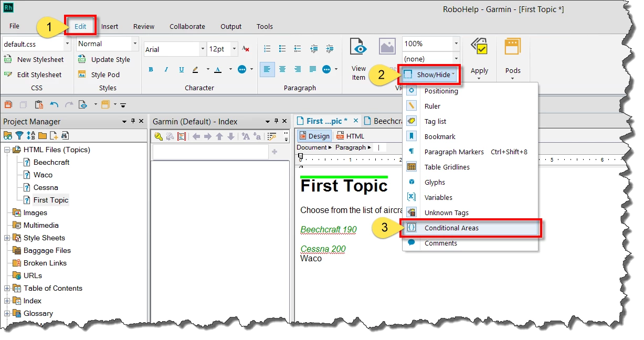Screen dimensions: 644x340
Task: Click the decrease indent icon
Action: tap(314, 49)
